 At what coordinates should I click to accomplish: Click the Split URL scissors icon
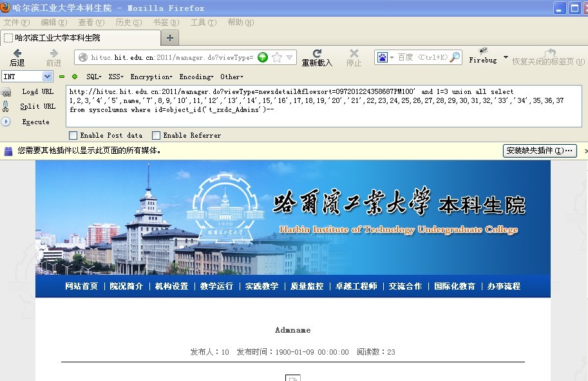(5, 106)
